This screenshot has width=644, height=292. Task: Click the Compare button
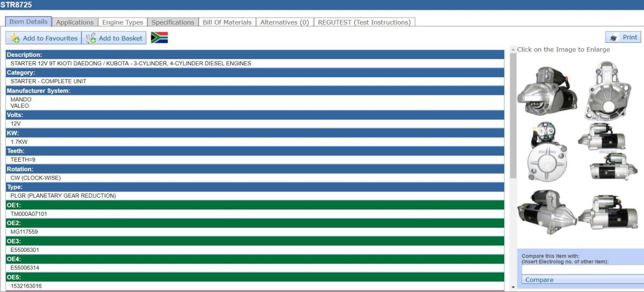click(539, 280)
